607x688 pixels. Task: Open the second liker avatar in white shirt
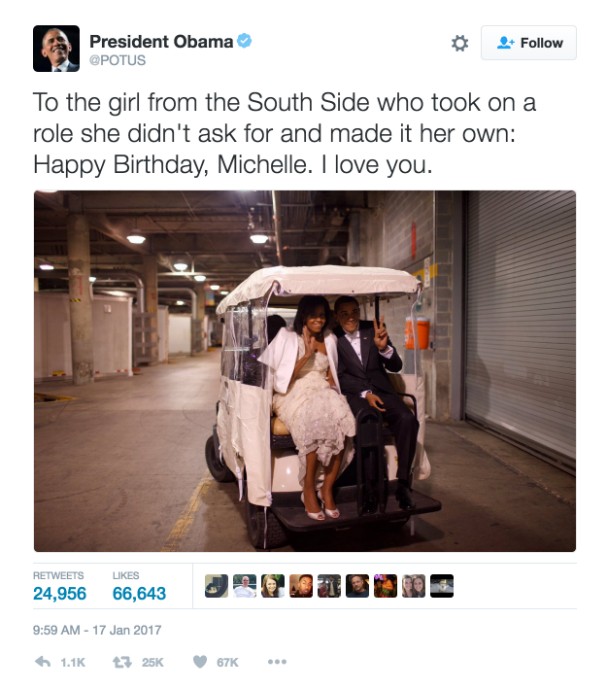point(244,586)
